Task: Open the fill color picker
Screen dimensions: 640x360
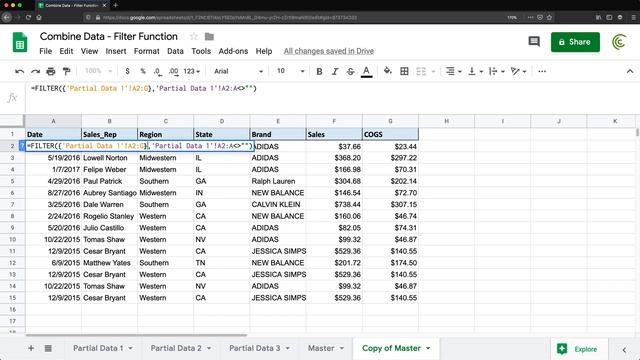Action: click(387, 71)
